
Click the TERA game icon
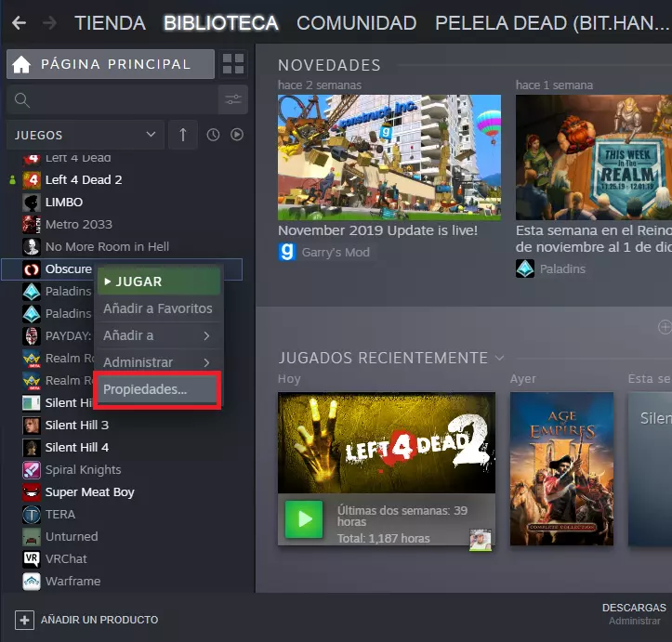32,515
